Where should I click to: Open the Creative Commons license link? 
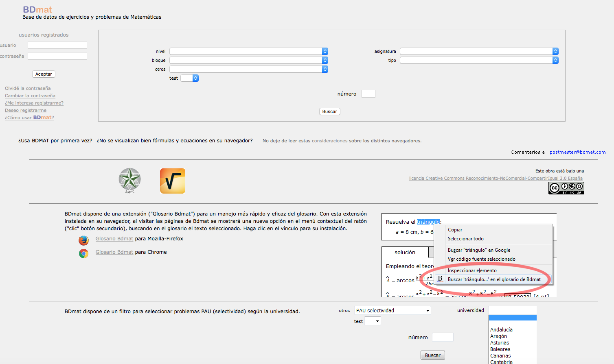[x=496, y=178]
